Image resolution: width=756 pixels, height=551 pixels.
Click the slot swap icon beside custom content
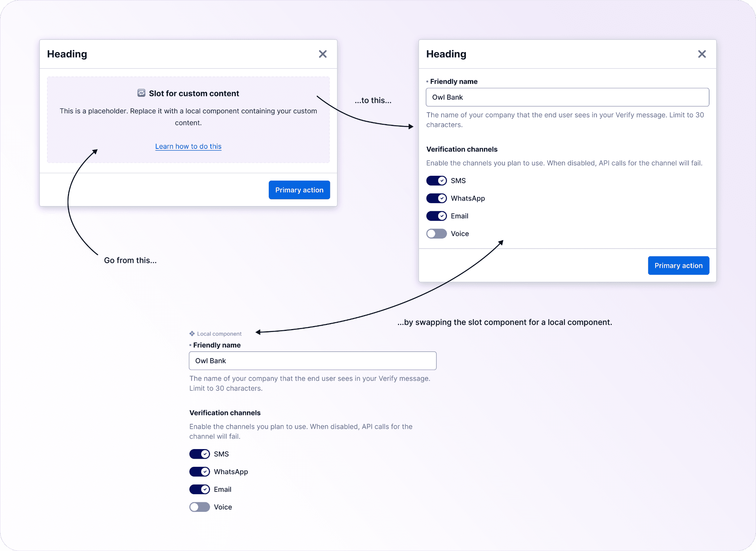pyautogui.click(x=141, y=93)
